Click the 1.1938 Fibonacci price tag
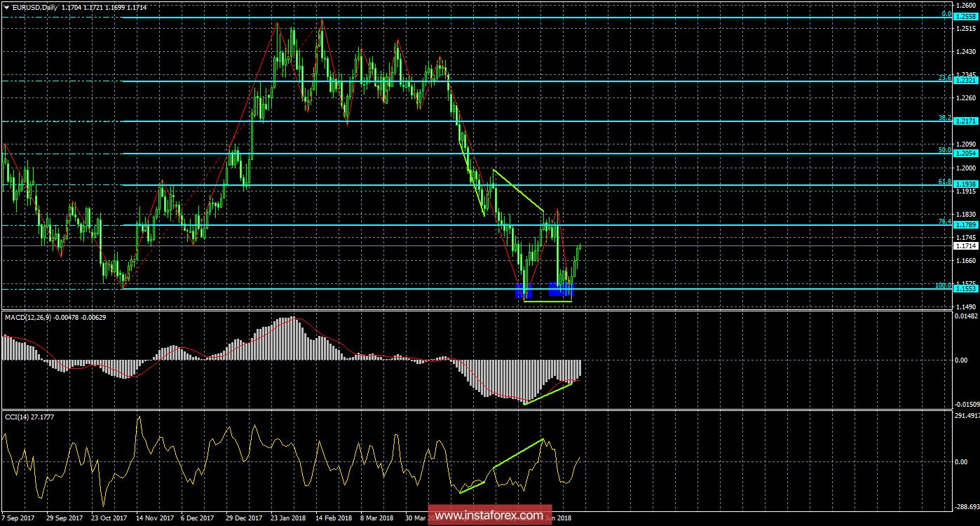The image size is (980, 526). [967, 184]
